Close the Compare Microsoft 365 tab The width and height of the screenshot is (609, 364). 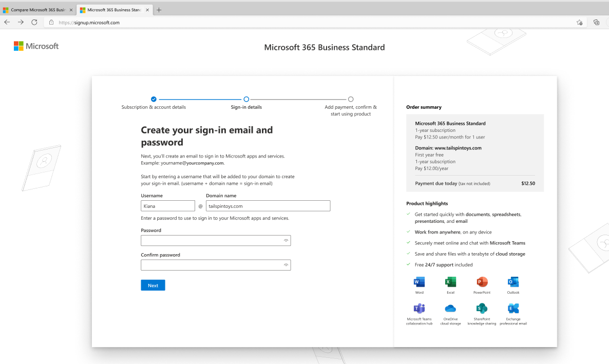pyautogui.click(x=71, y=10)
